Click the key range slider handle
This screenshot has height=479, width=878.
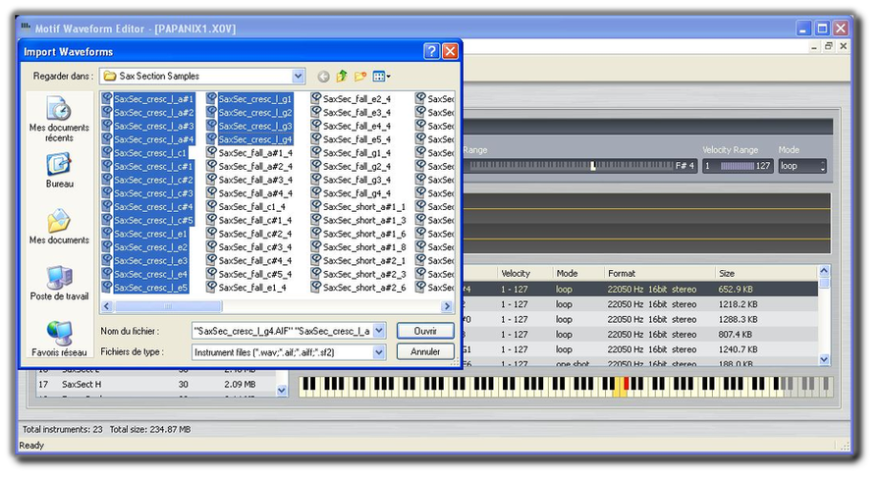(x=593, y=166)
